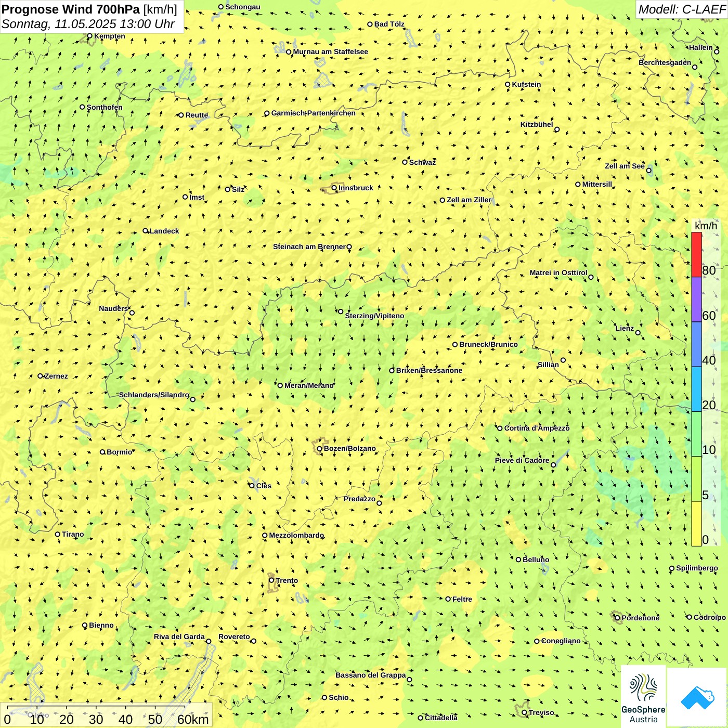
Task: Click the Bozen/Bolzano city marker
Action: click(319, 449)
